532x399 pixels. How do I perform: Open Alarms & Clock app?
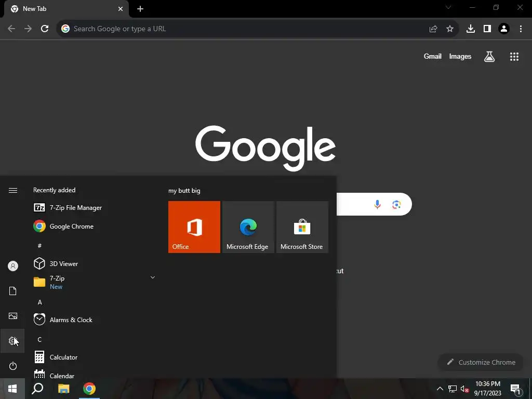[63, 320]
